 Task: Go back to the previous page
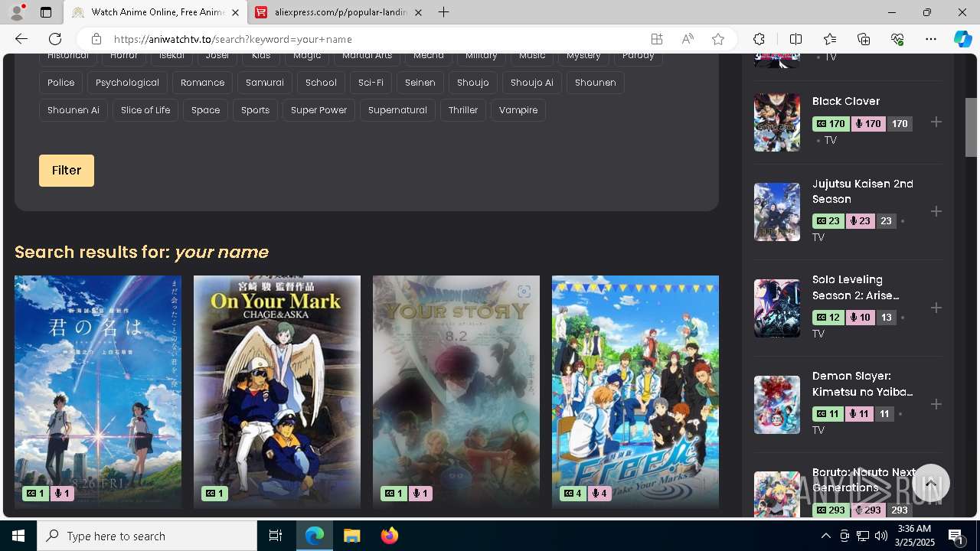point(21,39)
